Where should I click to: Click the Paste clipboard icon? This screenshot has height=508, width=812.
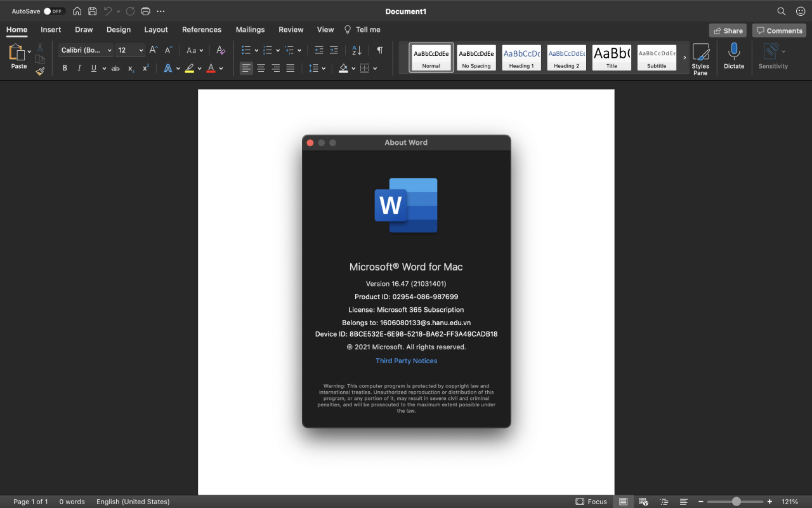pos(16,53)
